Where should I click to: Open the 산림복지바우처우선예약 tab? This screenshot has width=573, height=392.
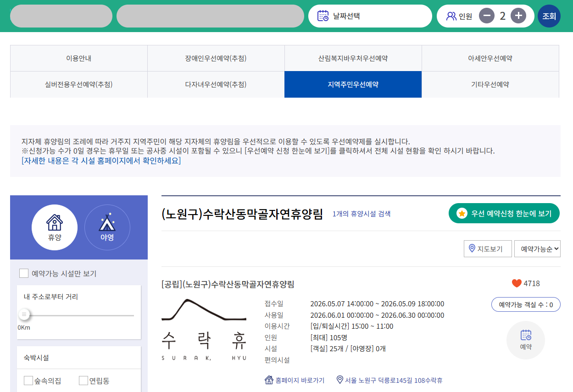coord(353,58)
